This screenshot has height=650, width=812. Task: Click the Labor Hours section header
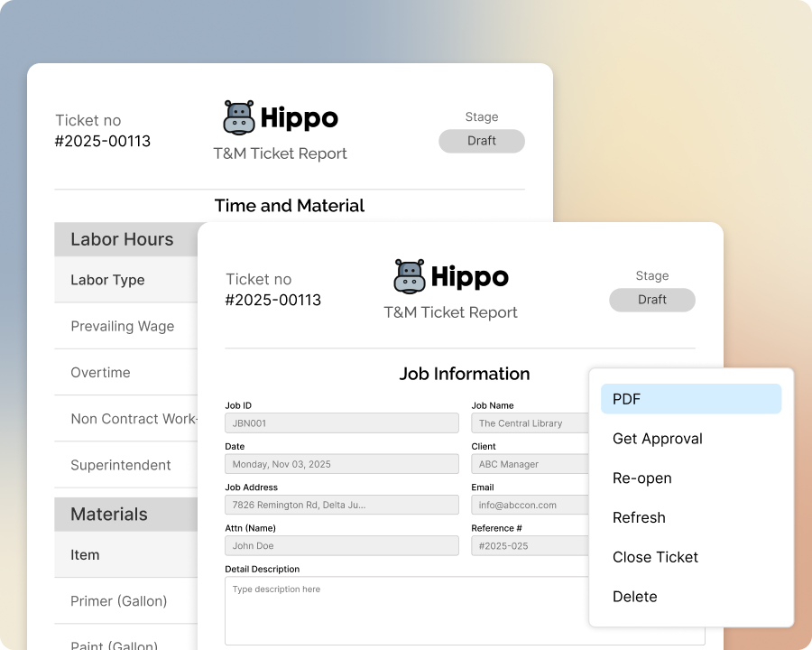125,239
